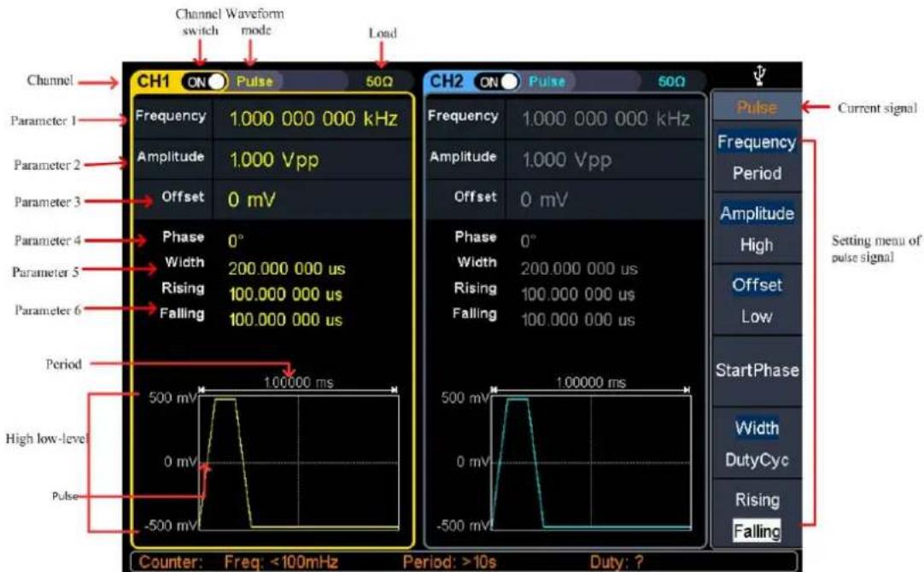Select the Pulse current signal header

(x=757, y=108)
